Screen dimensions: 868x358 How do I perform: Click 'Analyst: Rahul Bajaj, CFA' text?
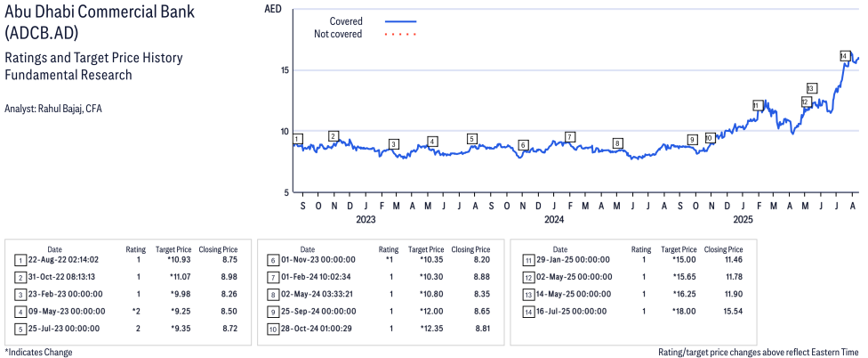(x=53, y=109)
